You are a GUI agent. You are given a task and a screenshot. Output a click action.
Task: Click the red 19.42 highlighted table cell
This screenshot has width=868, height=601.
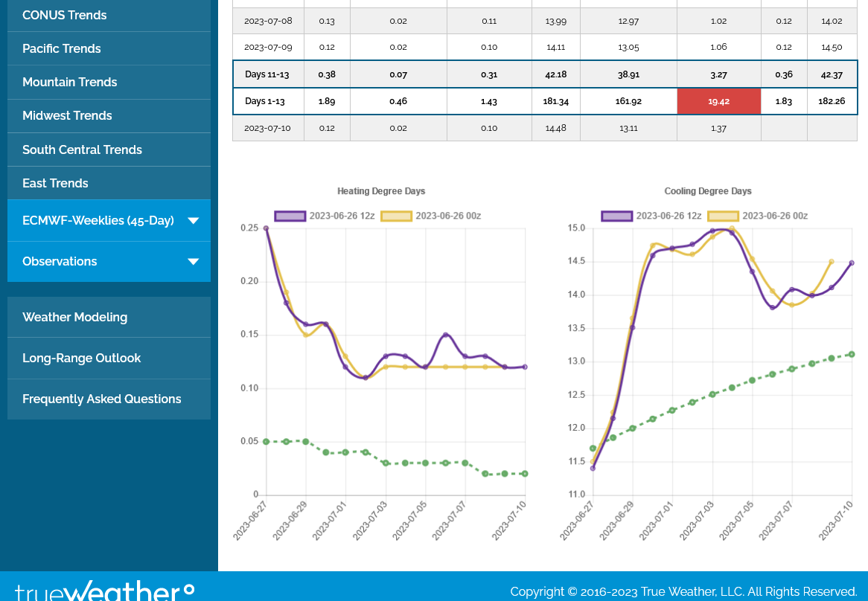(x=718, y=101)
